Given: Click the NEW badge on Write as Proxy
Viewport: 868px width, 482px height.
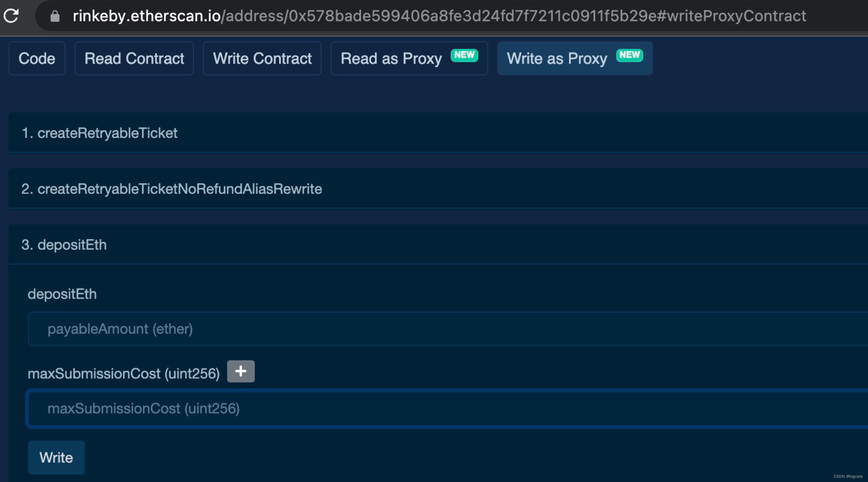Looking at the screenshot, I should pyautogui.click(x=629, y=55).
